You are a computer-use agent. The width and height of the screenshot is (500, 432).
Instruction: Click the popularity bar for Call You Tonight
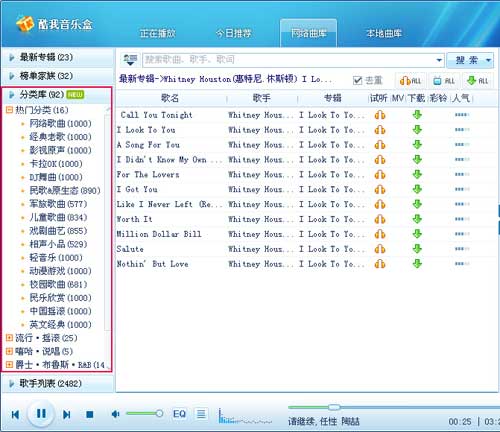462,115
